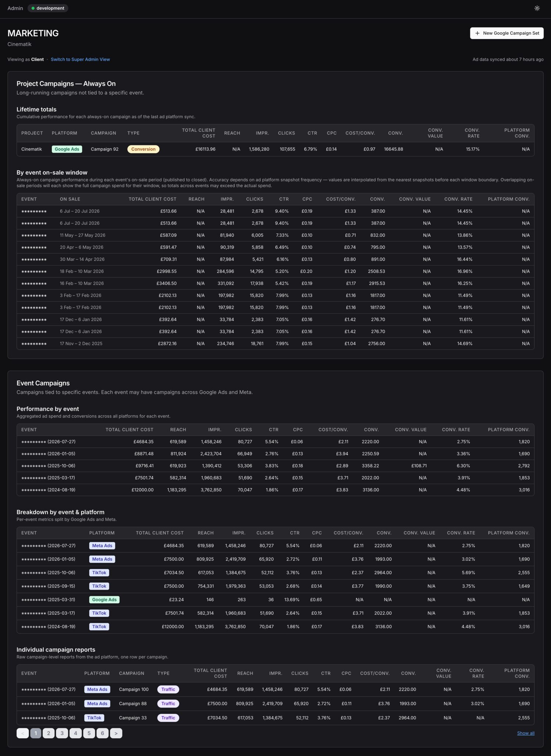Click the Cinematik subtitle under MARKETING
The height and width of the screenshot is (756, 551).
coord(19,44)
